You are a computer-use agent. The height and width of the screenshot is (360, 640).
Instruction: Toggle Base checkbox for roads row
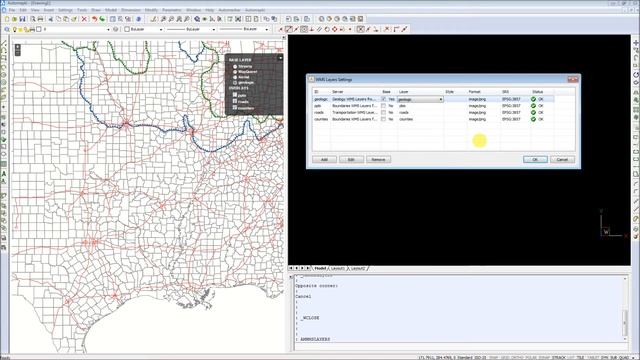[383, 112]
